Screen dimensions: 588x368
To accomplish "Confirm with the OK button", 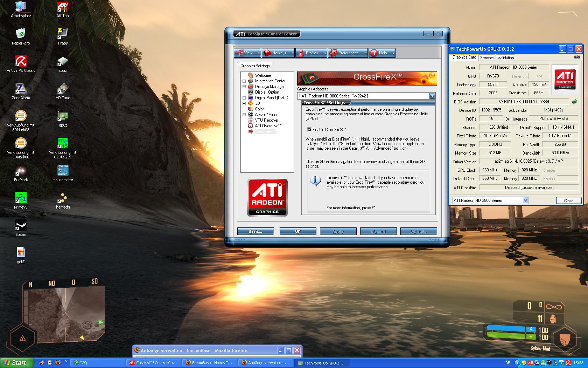I will point(298,231).
